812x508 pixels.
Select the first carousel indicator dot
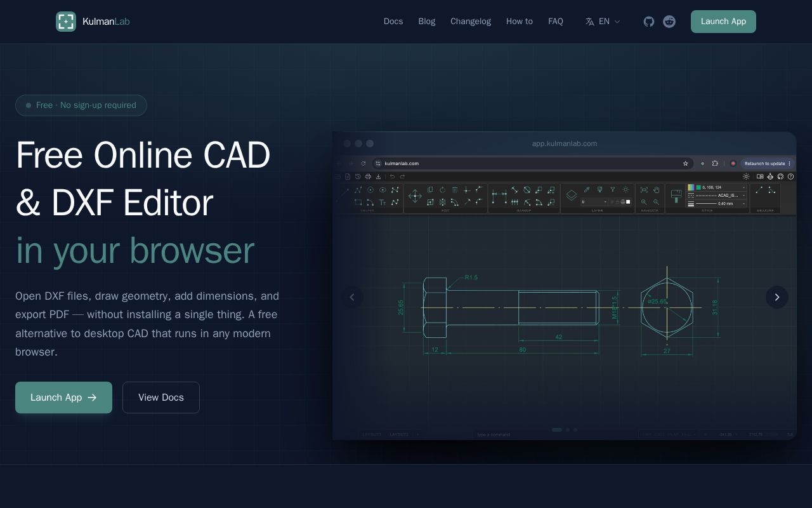coord(557,430)
